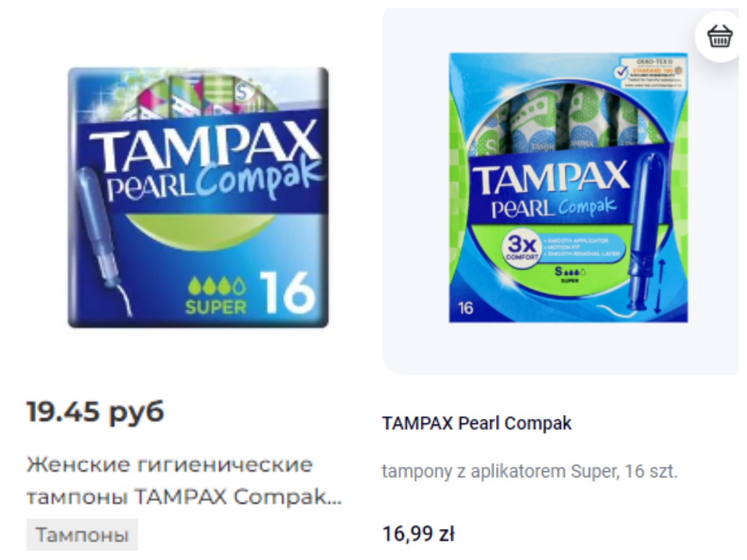The width and height of the screenshot is (747, 560).
Task: Click the small 16 count on right package
Action: (x=465, y=308)
